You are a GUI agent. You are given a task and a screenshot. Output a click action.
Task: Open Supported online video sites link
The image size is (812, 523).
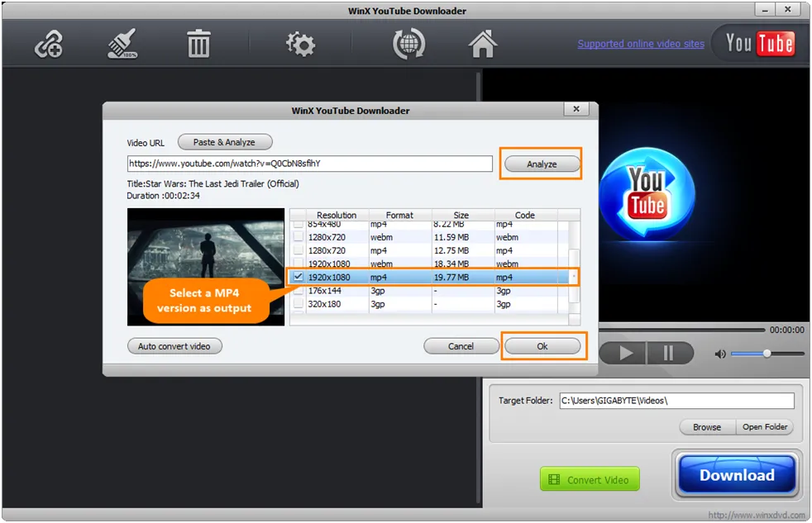tap(640, 43)
